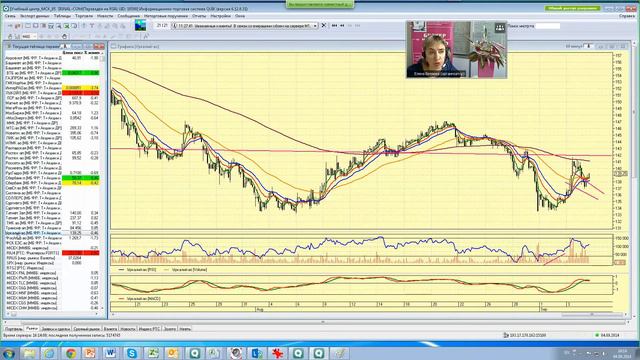This screenshot has width=640, height=360.
Task: Click the participants icon on the webcam overlay
Action: (500, 27)
